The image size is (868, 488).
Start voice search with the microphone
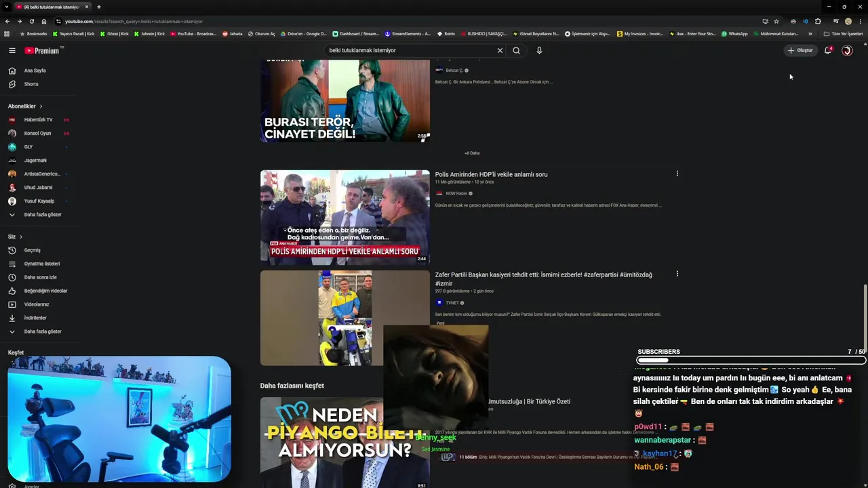(539, 50)
